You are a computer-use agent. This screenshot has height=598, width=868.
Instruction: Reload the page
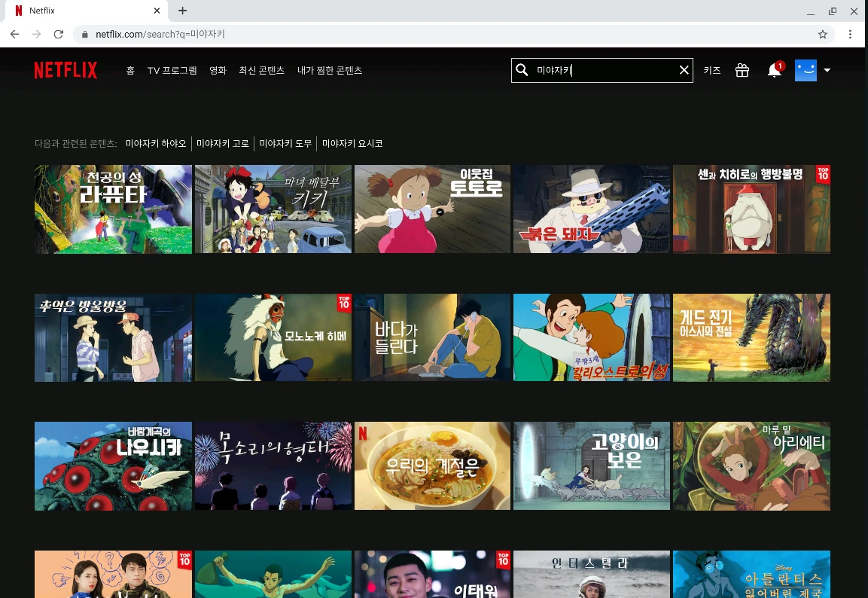coord(58,35)
